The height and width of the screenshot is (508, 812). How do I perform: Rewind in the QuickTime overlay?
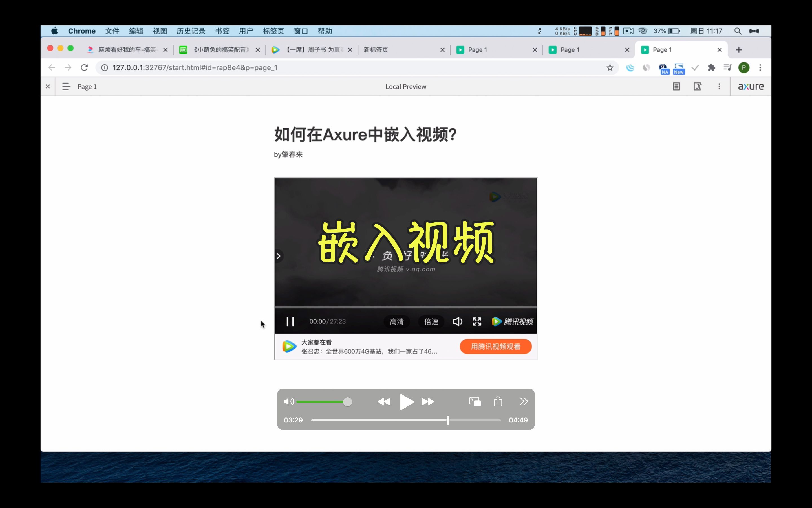coord(384,402)
